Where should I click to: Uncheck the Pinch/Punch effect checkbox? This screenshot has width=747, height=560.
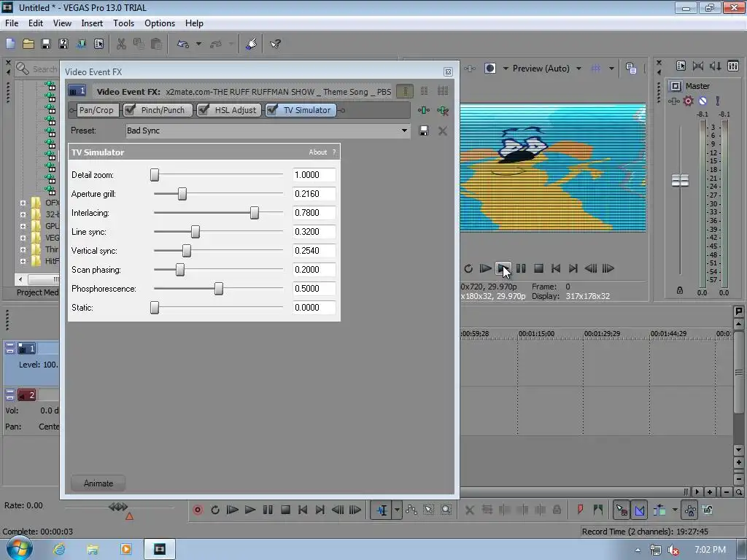[x=129, y=110]
